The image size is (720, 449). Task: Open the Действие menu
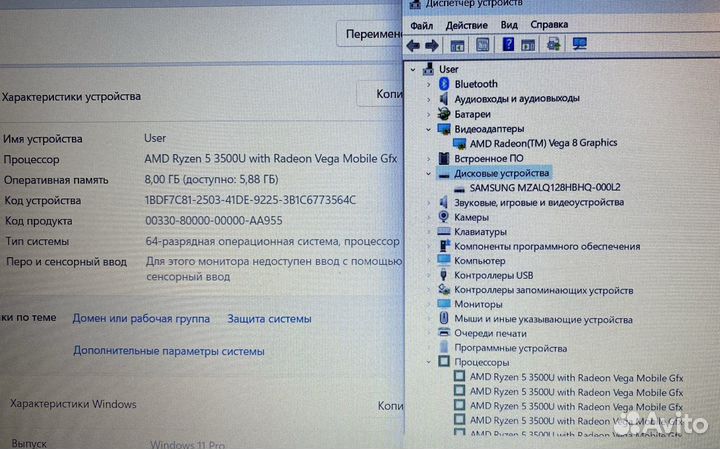pyautogui.click(x=467, y=25)
